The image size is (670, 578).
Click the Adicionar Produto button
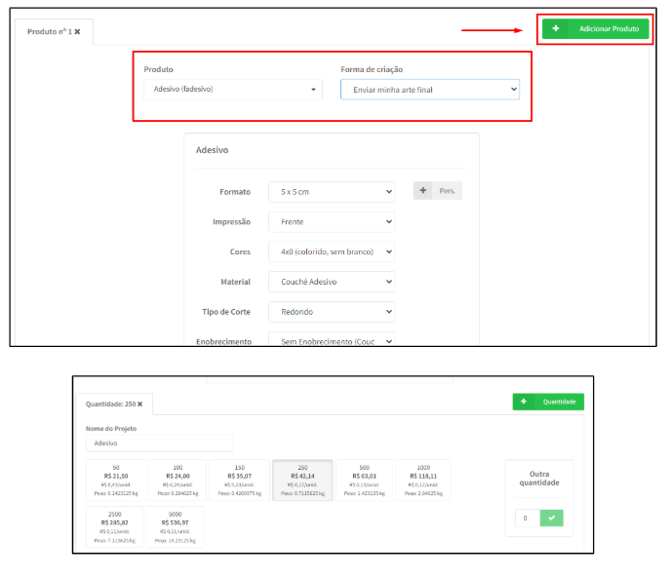(x=594, y=29)
